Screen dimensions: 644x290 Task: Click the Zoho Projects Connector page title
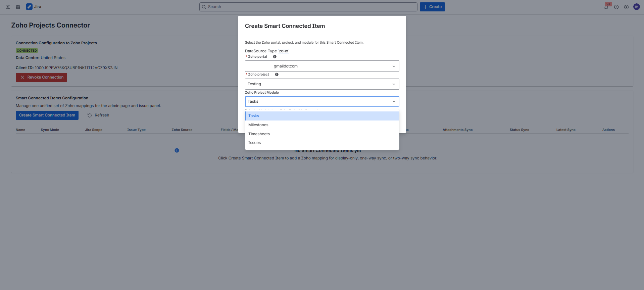coord(51,25)
